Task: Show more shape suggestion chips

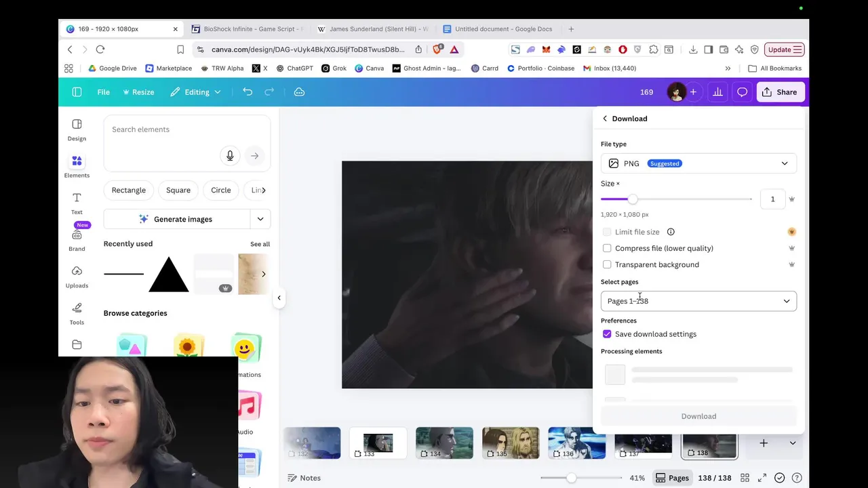Action: coord(264,190)
